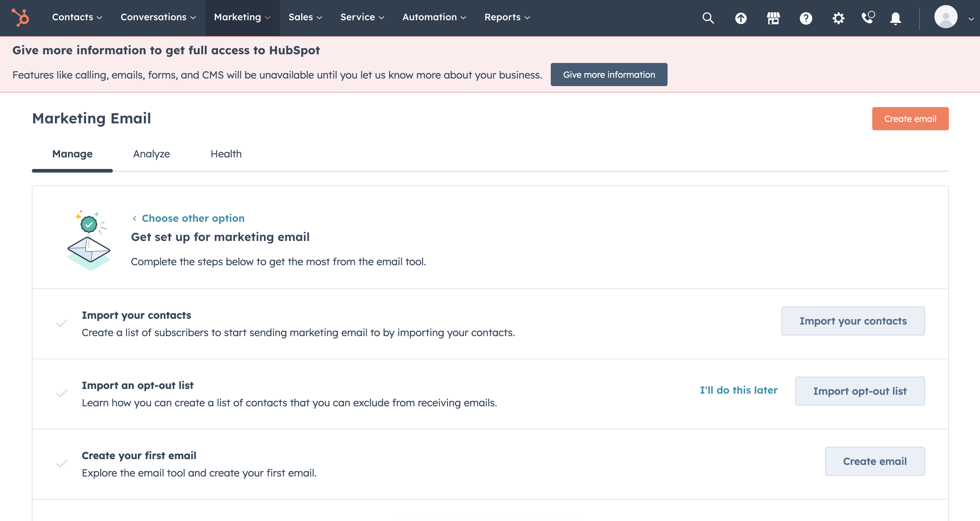Click the HubSpot sprocket logo

point(20,17)
